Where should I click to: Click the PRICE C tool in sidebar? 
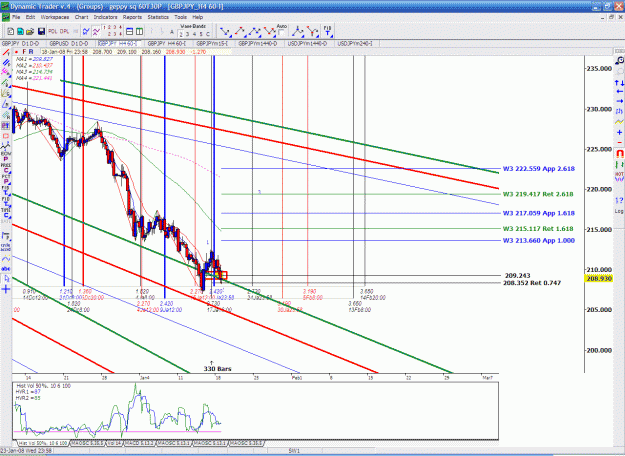coord(6,167)
